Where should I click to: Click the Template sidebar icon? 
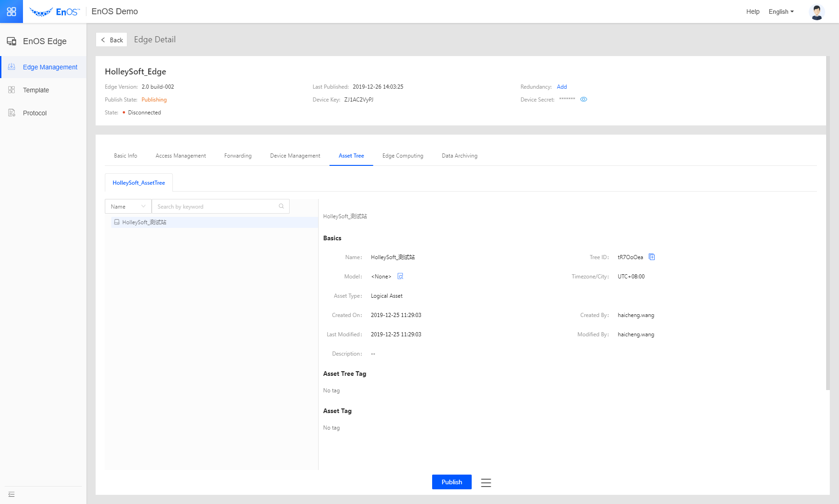(x=12, y=90)
